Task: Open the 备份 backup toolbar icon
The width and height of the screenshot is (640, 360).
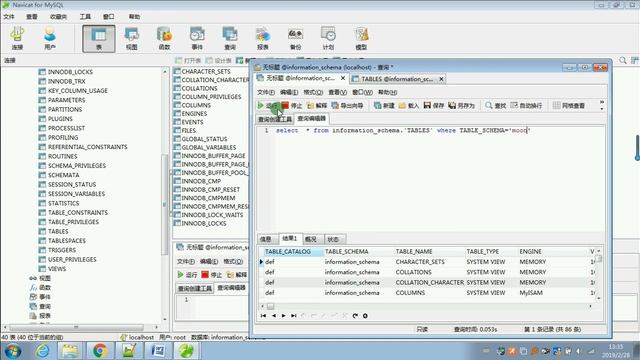Action: point(296,38)
